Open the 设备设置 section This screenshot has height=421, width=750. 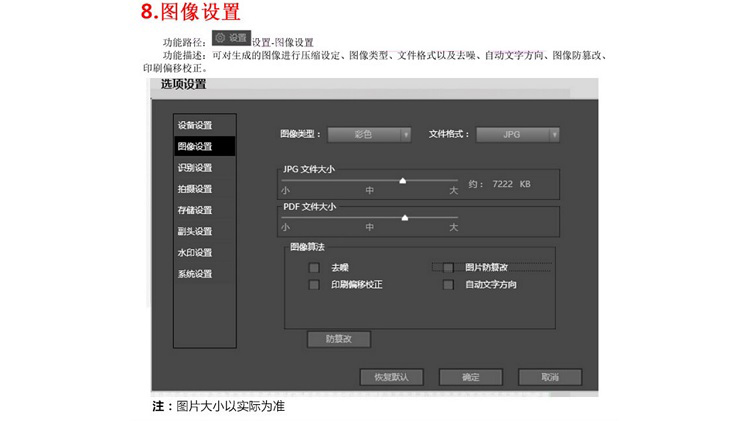click(x=205, y=125)
